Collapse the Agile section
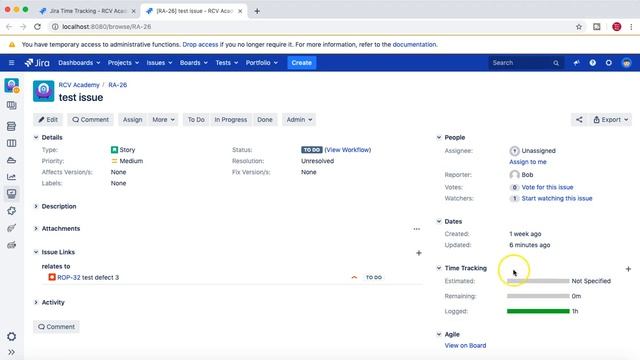640x360 pixels. point(439,334)
